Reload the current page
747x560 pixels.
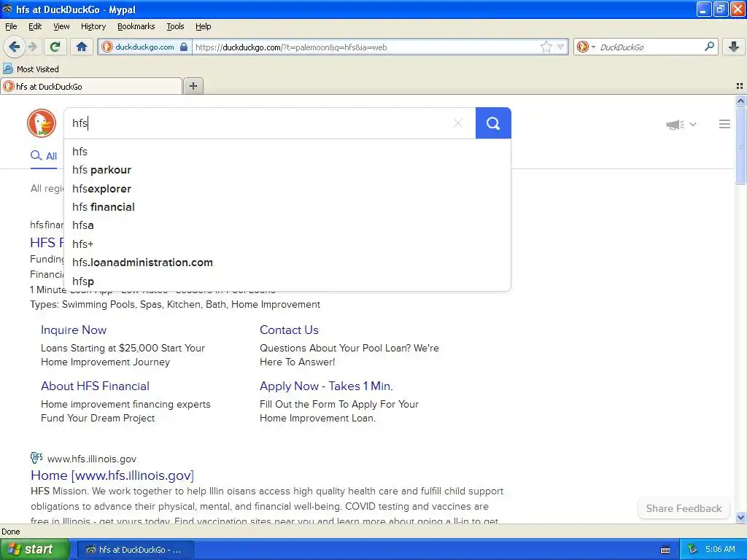[55, 47]
